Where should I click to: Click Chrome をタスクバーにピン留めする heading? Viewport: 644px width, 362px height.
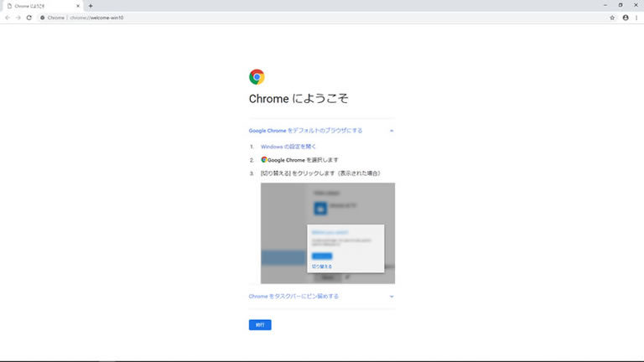[293, 297]
